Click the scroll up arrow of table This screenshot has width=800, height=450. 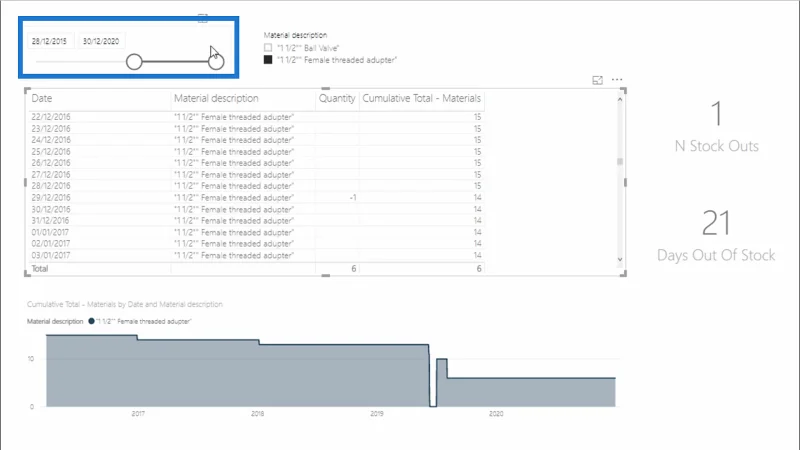pyautogui.click(x=620, y=99)
